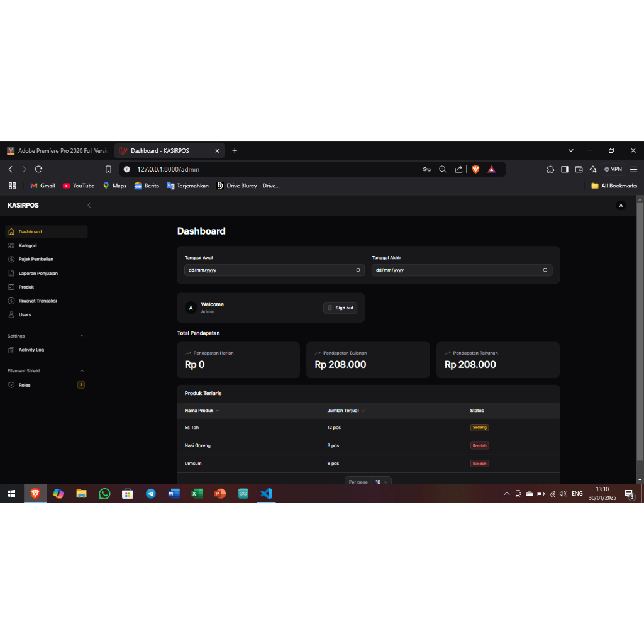Open Riwayat Transaksi from the sidebar
The width and height of the screenshot is (644, 644).
pyautogui.click(x=38, y=301)
